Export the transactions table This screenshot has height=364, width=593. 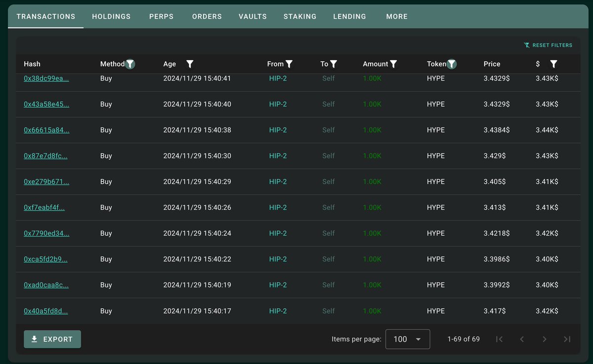coord(52,339)
